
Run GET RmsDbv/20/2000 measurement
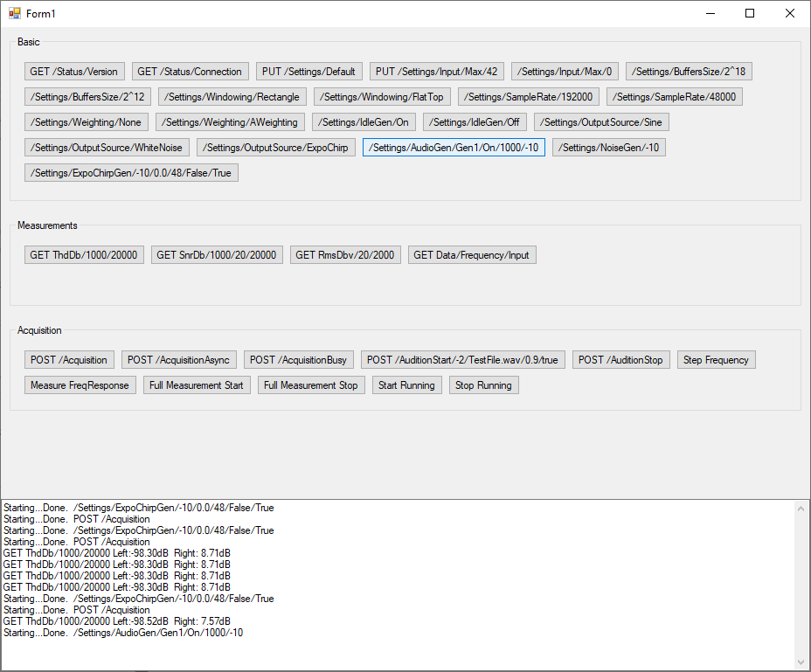pyautogui.click(x=345, y=254)
